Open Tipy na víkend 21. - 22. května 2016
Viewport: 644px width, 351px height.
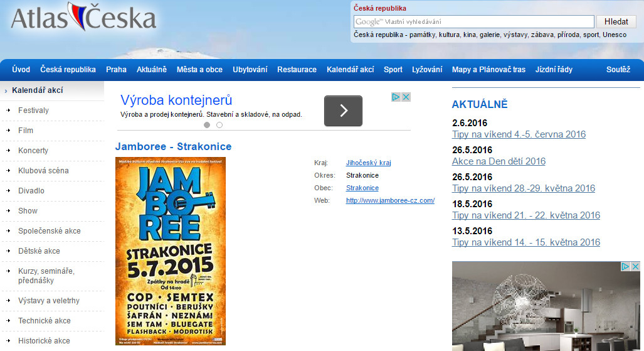click(x=526, y=215)
